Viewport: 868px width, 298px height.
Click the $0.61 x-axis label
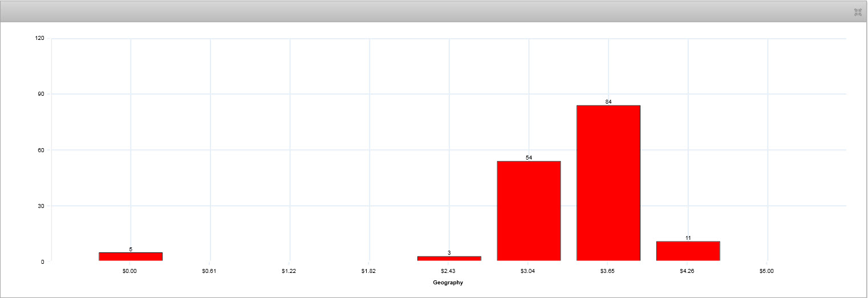tap(209, 271)
